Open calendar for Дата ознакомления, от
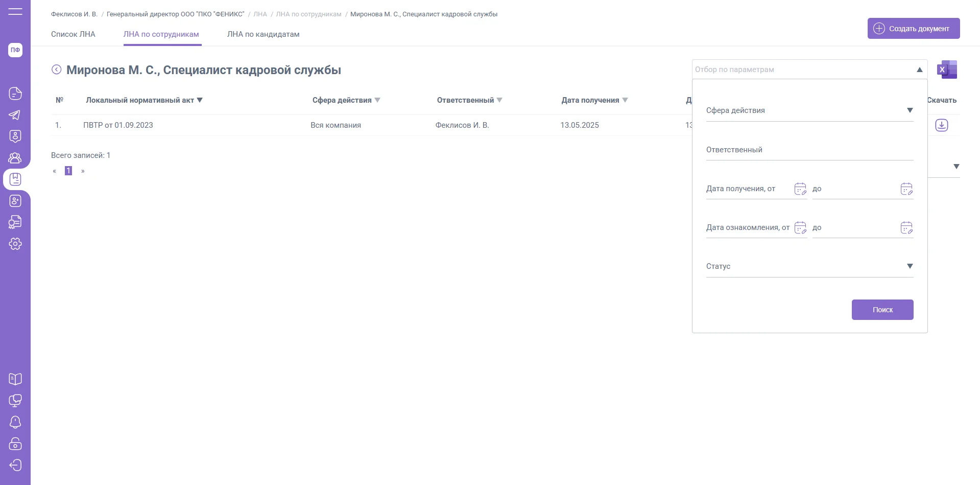Viewport: 980px width, 485px height. 800,228
